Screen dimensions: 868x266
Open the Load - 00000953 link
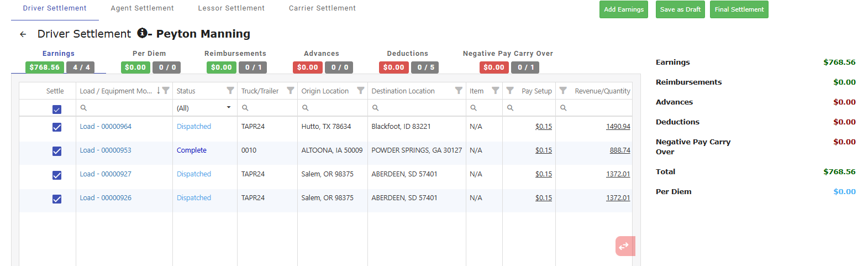click(106, 150)
